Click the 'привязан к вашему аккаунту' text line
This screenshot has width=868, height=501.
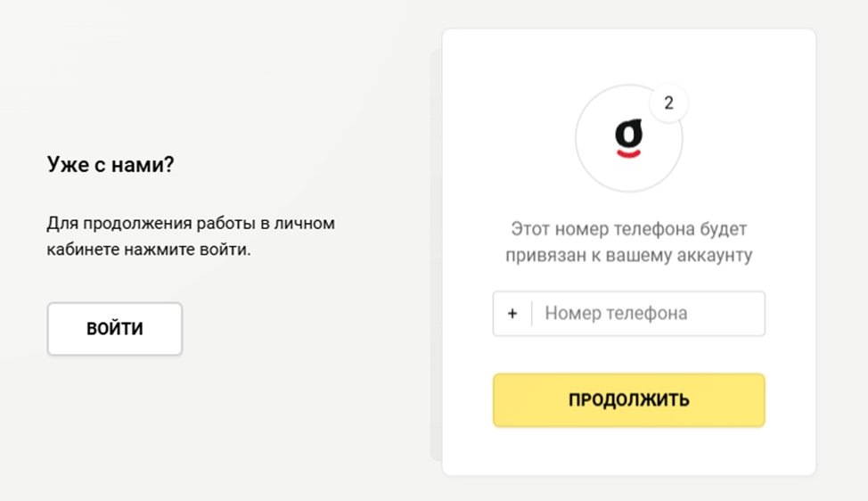pyautogui.click(x=629, y=256)
